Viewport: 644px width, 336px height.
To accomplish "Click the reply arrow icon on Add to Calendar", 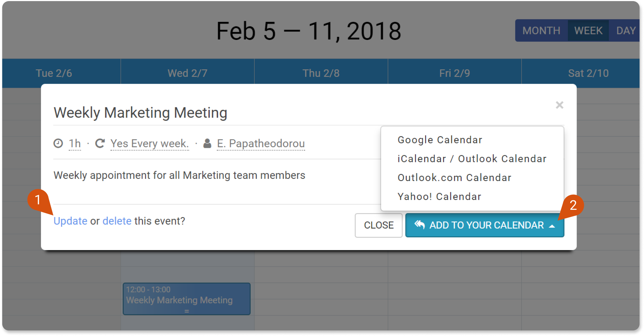I will pos(420,225).
